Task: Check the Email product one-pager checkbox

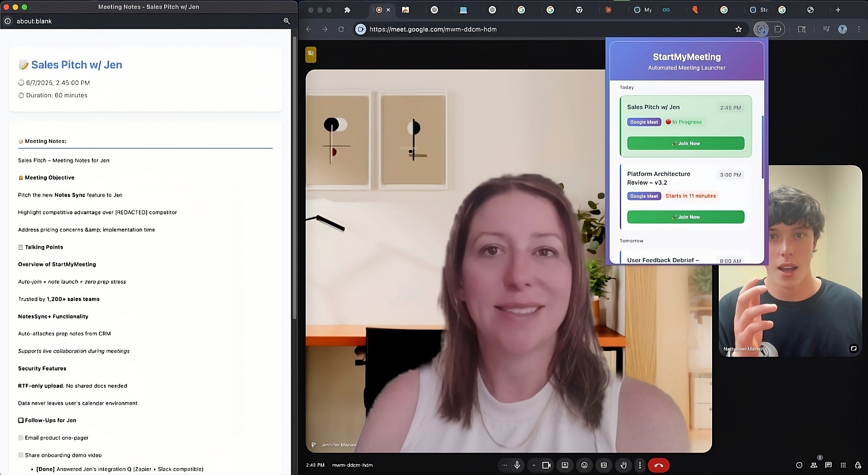Action: 20,438
